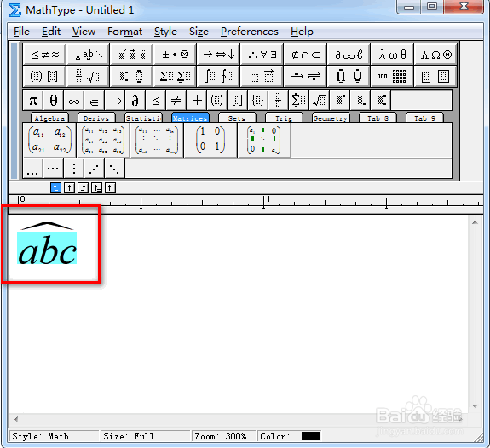Viewport: 490px width, 448px height.
Task: Open the View menu
Action: [x=84, y=32]
